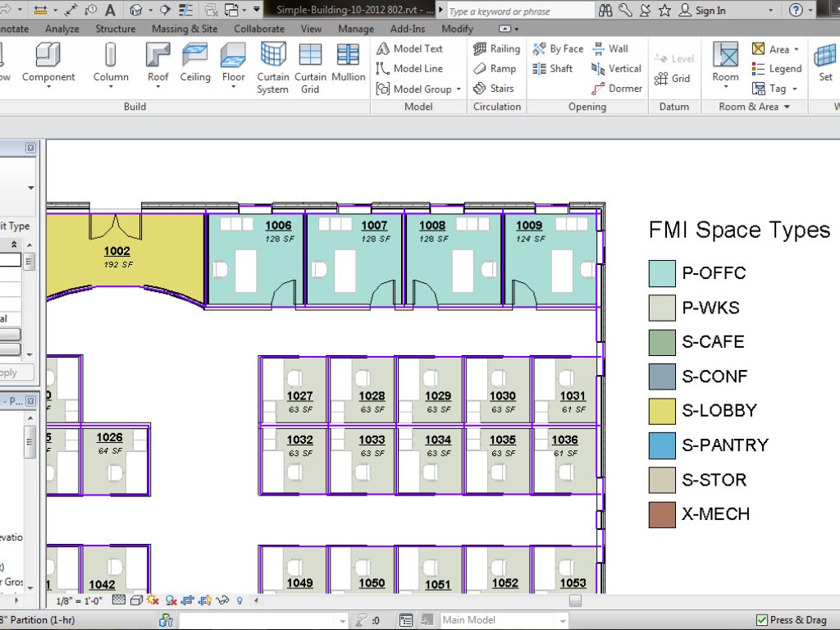Click the Ceiling tool icon
This screenshot has height=630, width=840.
tap(195, 56)
